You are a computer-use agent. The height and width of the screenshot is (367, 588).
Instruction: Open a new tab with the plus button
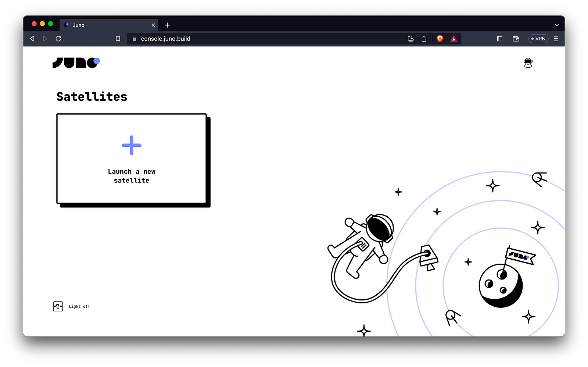coord(167,25)
